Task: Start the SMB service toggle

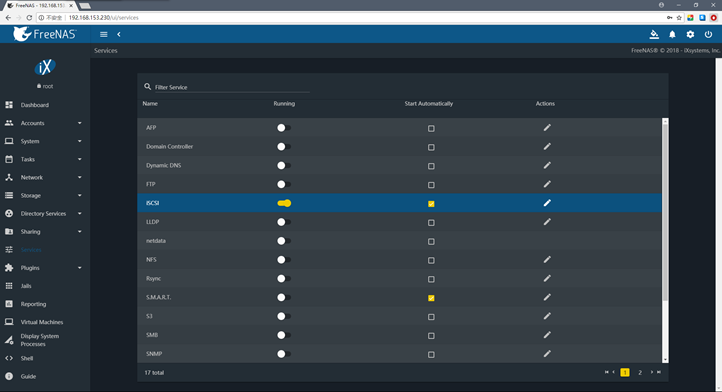Action: click(284, 335)
